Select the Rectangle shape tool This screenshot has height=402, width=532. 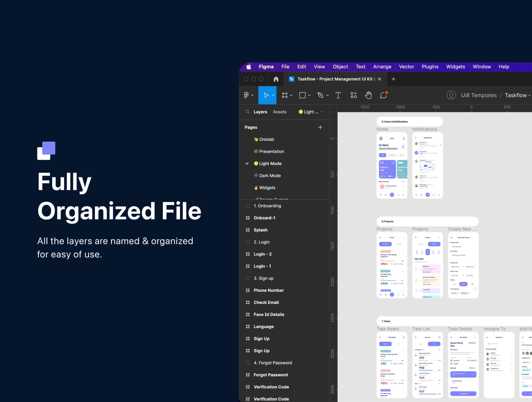point(302,95)
